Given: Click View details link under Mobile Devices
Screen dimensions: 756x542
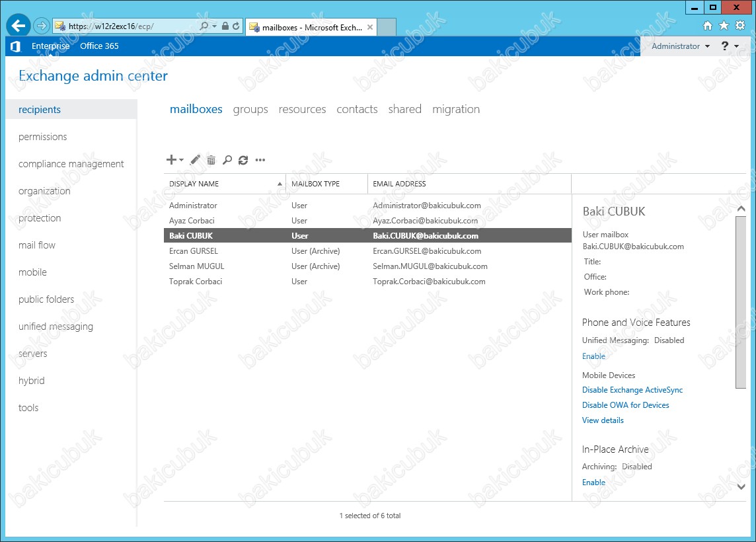Looking at the screenshot, I should [x=603, y=420].
